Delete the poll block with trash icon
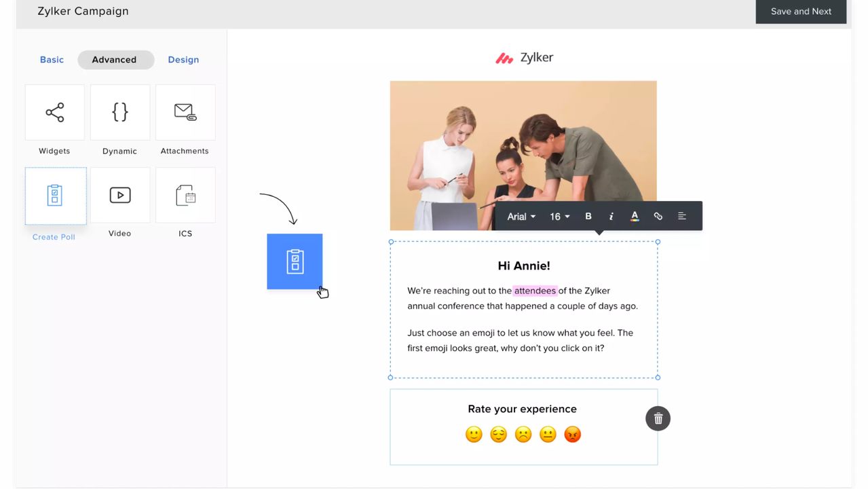Viewport: 868px width, 489px height. point(658,418)
